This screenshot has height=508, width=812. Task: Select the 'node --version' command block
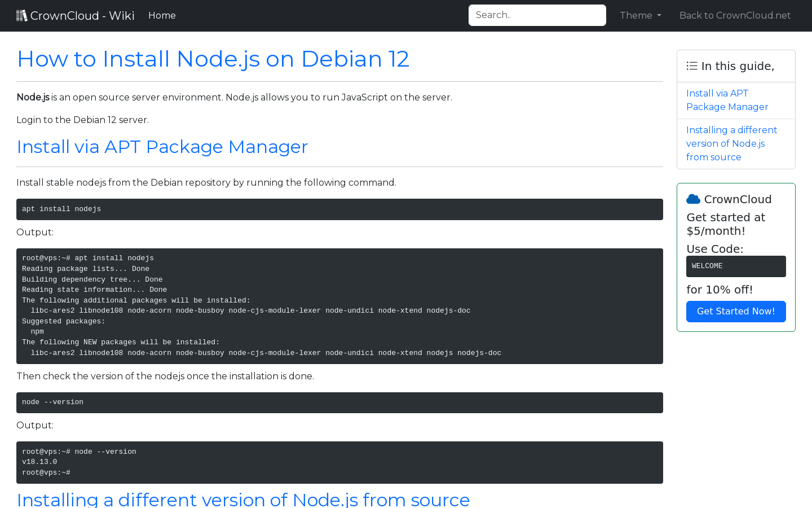(339, 402)
